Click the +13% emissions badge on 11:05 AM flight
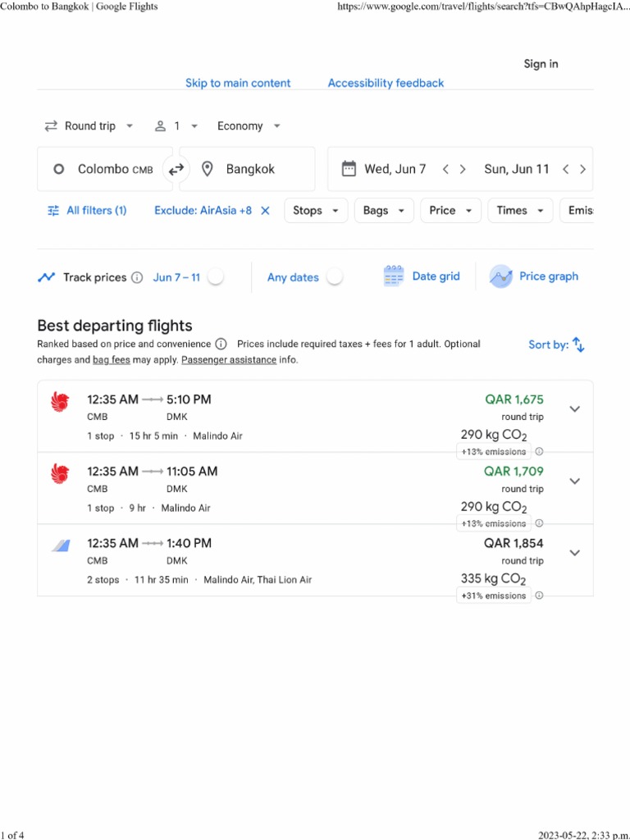The image size is (630, 840). [493, 523]
